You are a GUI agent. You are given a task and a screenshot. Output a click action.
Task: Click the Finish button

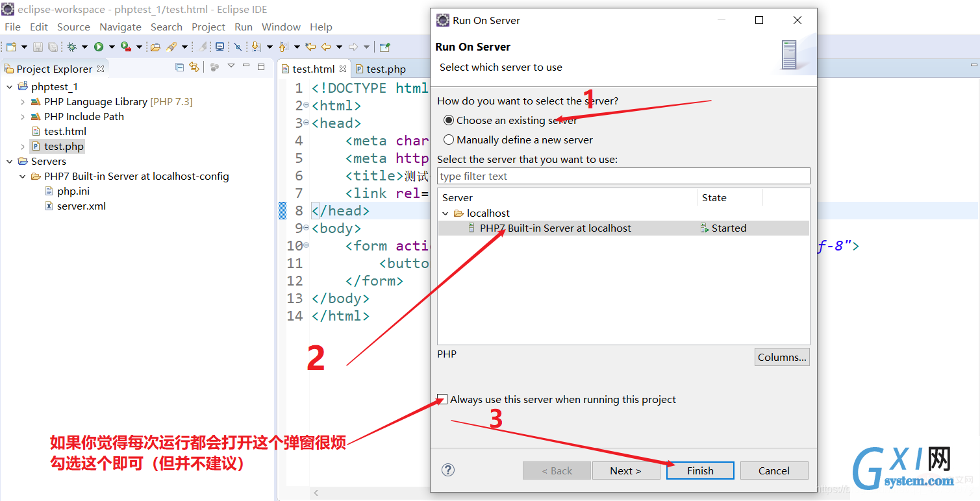[x=700, y=470]
